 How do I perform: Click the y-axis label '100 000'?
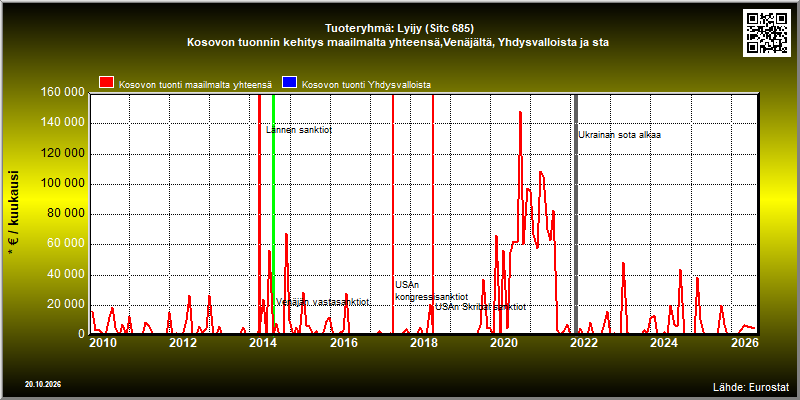point(62,184)
